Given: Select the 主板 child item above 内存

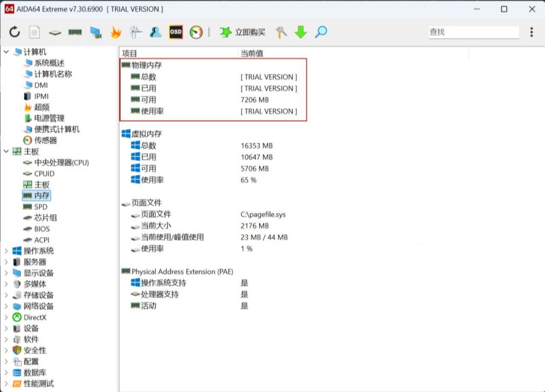Looking at the screenshot, I should coord(42,185).
